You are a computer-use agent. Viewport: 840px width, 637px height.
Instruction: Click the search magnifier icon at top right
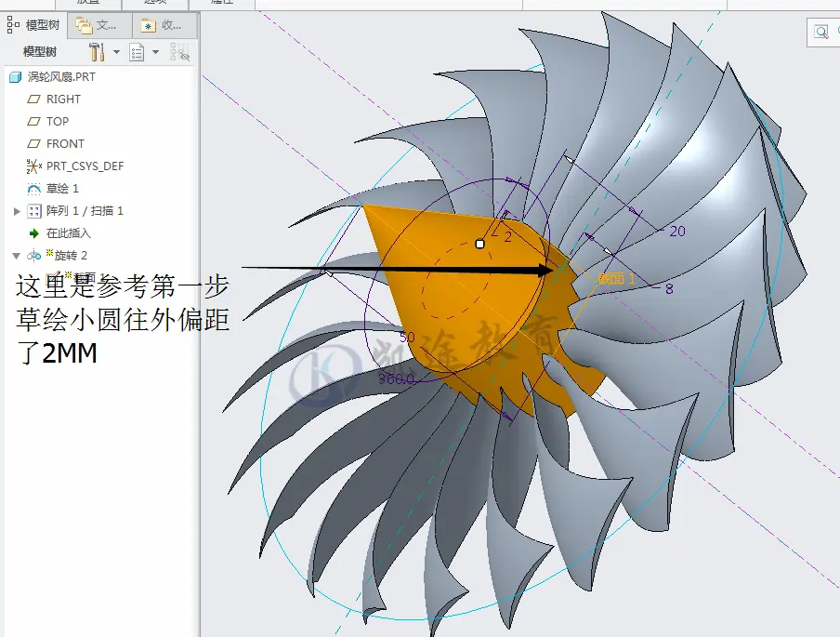click(820, 32)
